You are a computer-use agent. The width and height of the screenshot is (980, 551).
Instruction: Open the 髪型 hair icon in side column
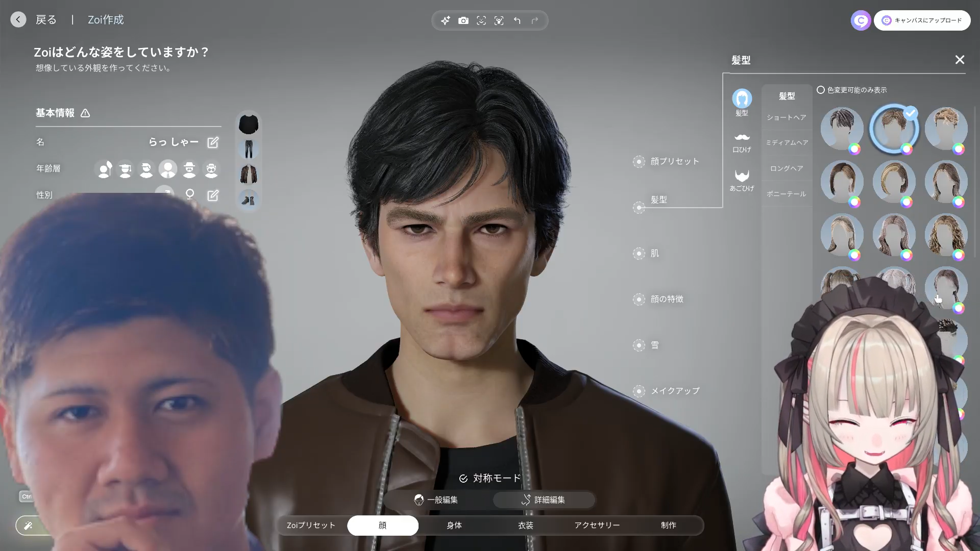[x=742, y=102]
